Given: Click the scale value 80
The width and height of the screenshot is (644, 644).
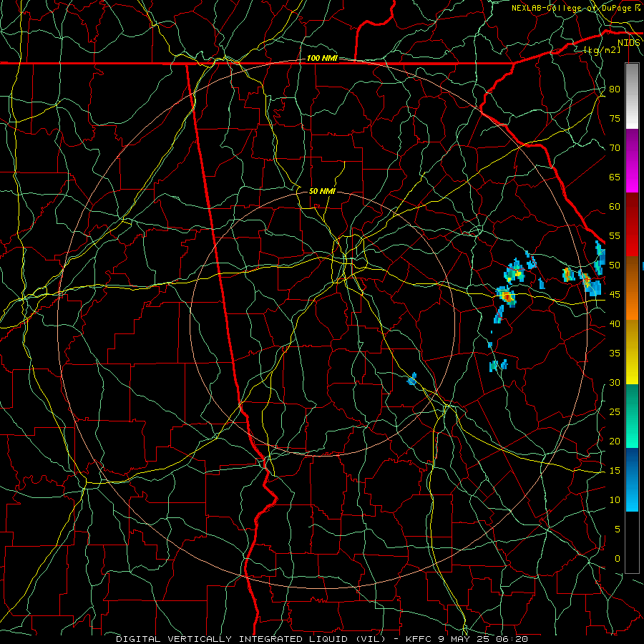Looking at the screenshot, I should click(x=615, y=89).
